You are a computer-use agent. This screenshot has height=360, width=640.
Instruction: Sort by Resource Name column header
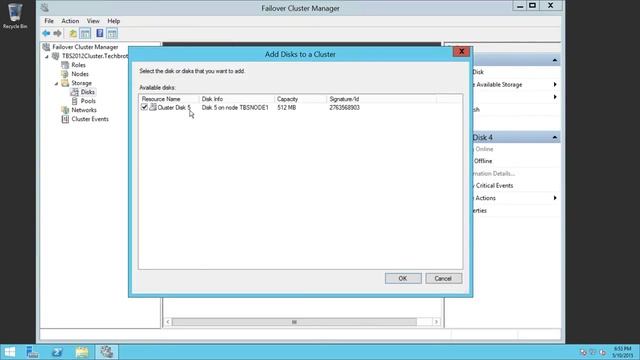click(169, 99)
